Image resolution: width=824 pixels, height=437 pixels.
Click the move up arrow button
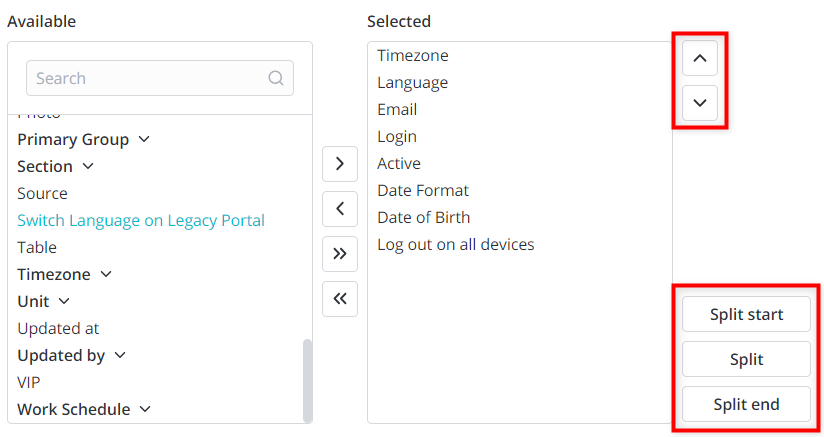point(699,59)
